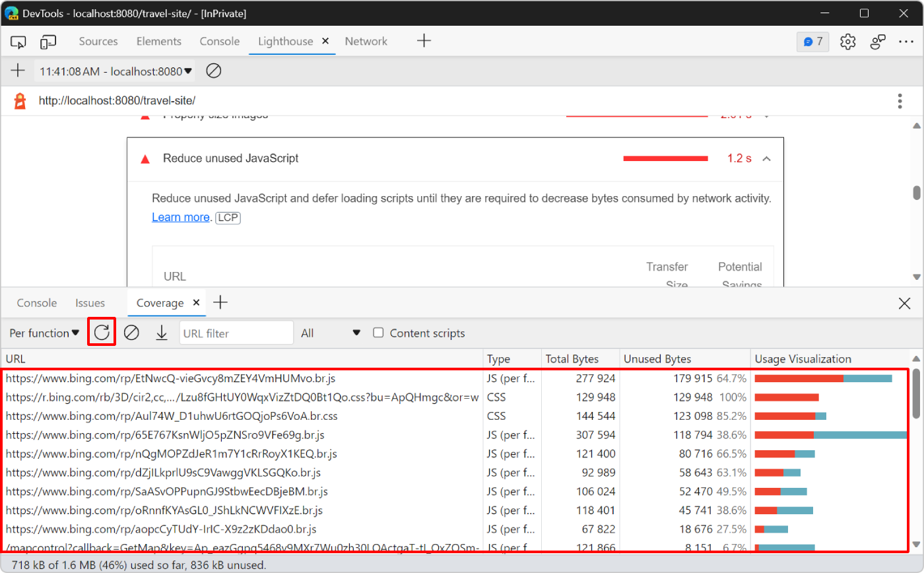This screenshot has height=573, width=924.
Task: Open DevTools Settings via the gear icon
Action: (x=847, y=41)
